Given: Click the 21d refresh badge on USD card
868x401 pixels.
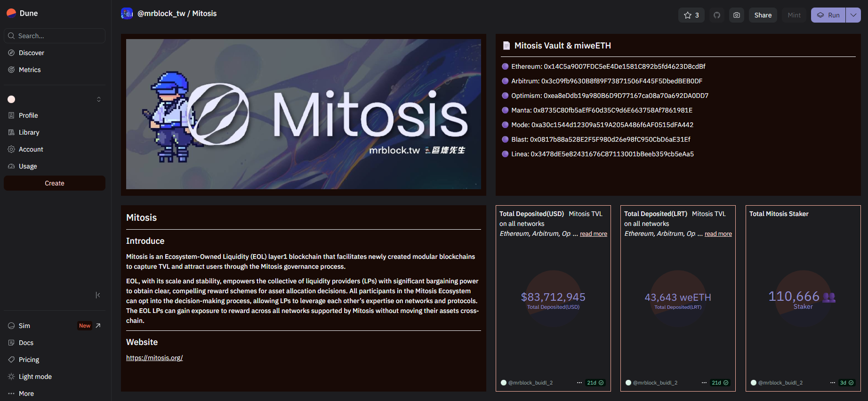Looking at the screenshot, I should 595,383.
